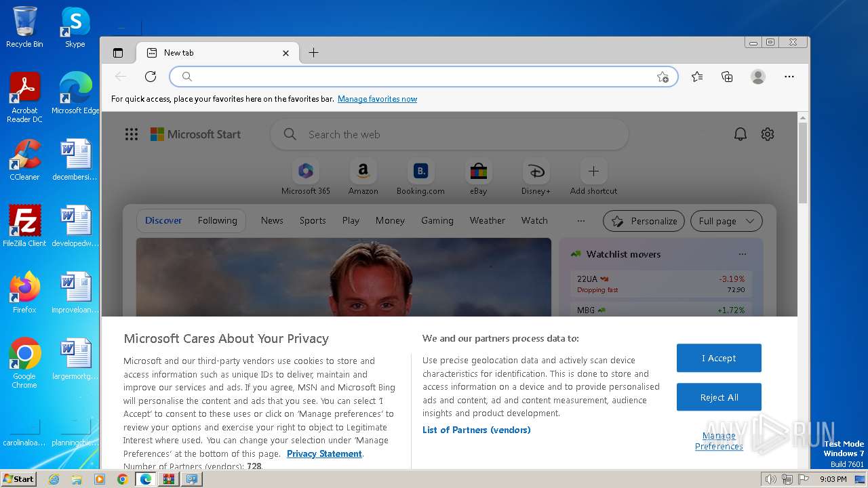868x488 pixels.
Task: Open the Sports tab
Action: coord(313,220)
